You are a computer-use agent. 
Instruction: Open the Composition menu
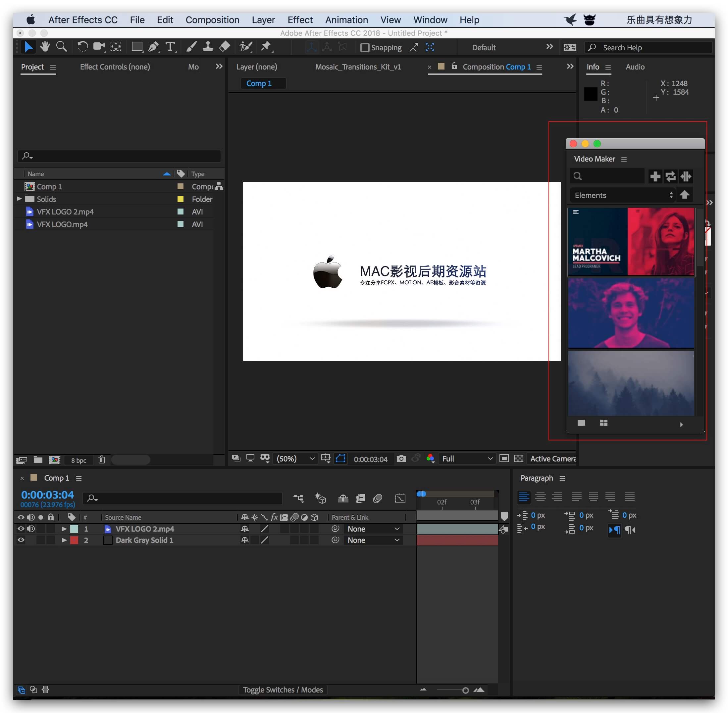[x=213, y=20]
